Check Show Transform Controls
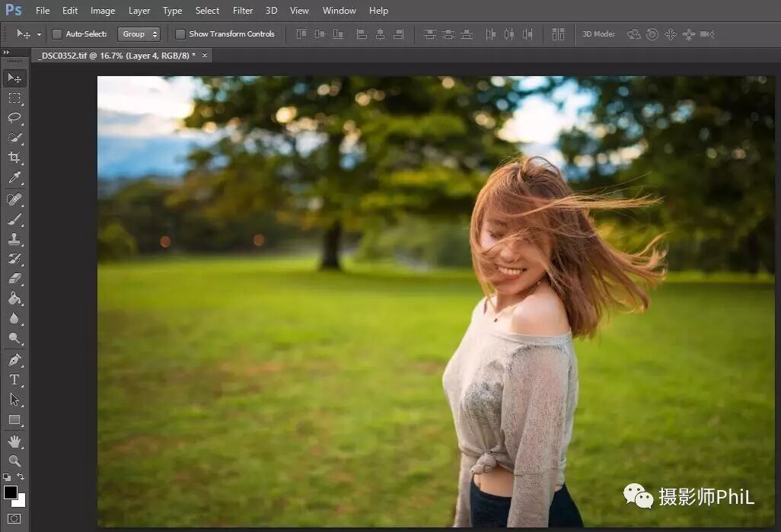This screenshot has height=532, width=781. point(180,34)
